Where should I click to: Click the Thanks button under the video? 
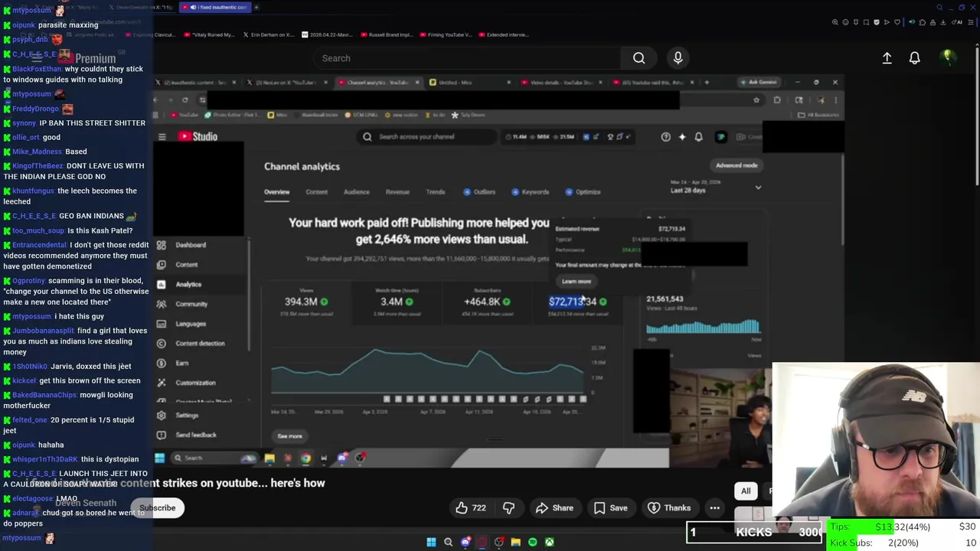668,508
